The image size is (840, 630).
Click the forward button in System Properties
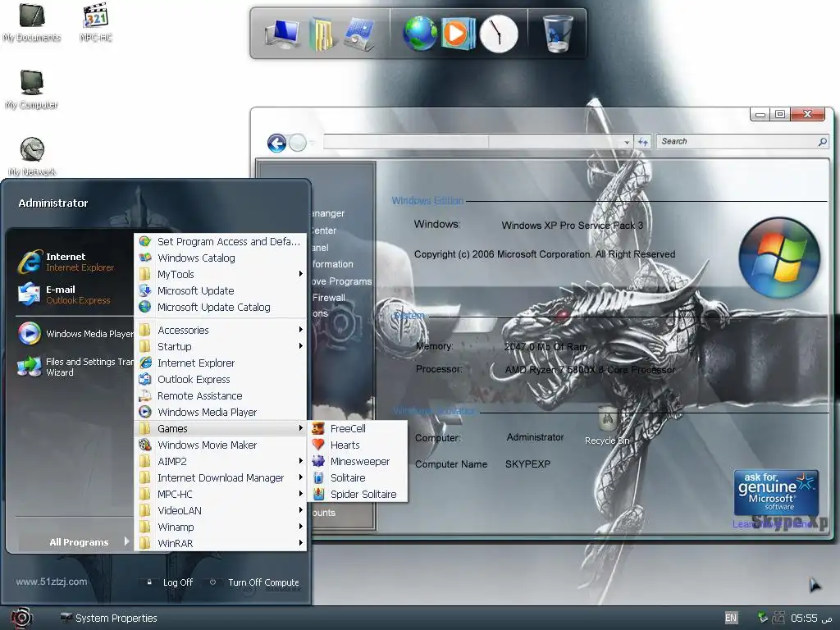click(x=298, y=143)
